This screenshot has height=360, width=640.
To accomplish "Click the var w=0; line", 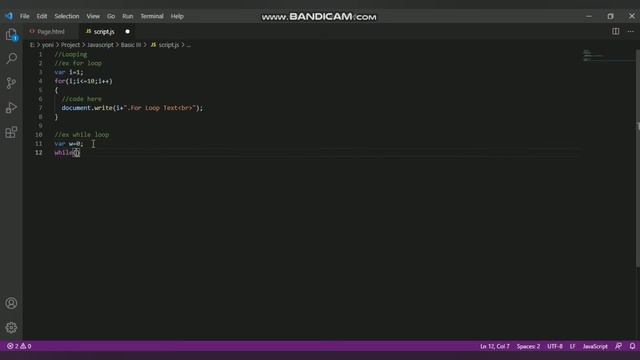I will (x=69, y=144).
